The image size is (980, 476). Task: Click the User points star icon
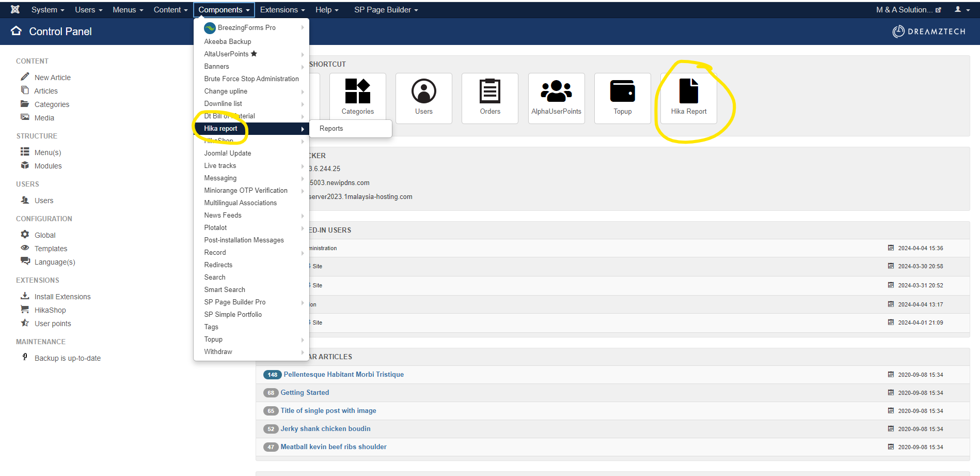pos(25,323)
